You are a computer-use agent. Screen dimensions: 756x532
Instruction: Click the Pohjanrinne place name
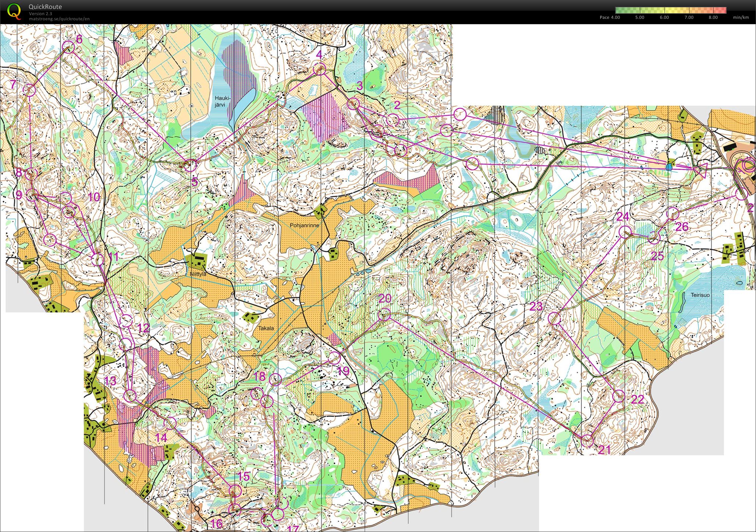point(304,225)
